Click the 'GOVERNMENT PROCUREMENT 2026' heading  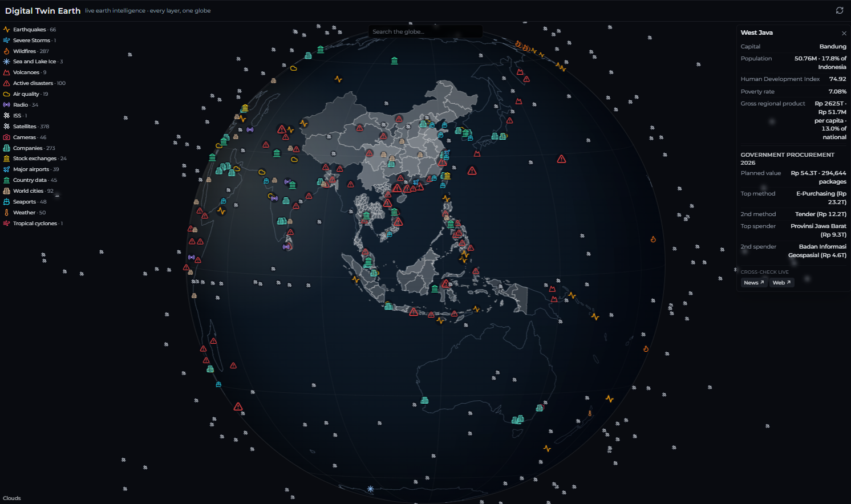coord(787,158)
